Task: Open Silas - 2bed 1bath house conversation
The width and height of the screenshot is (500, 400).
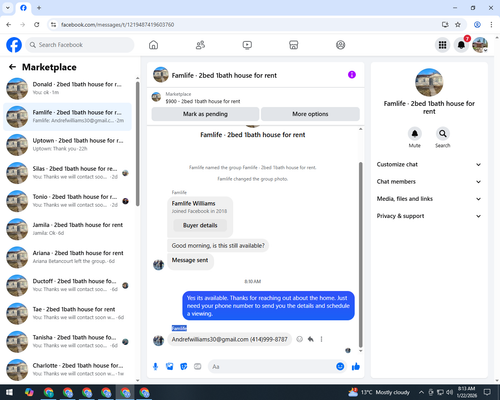Action: pyautogui.click(x=68, y=173)
